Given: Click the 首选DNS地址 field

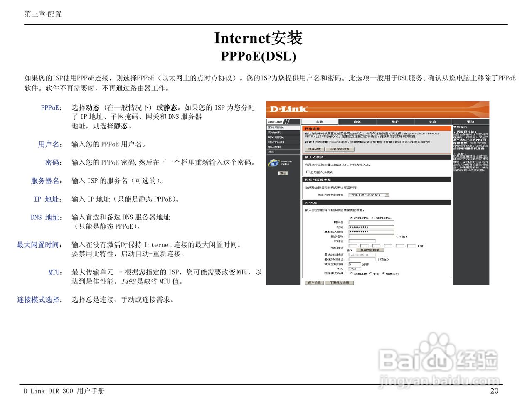Looking at the screenshot, I should point(362,255).
